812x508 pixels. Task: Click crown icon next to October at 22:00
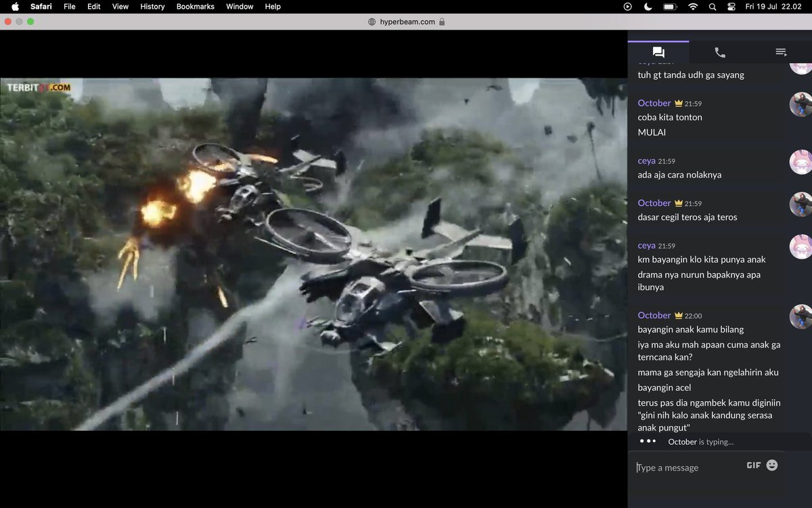pyautogui.click(x=678, y=315)
